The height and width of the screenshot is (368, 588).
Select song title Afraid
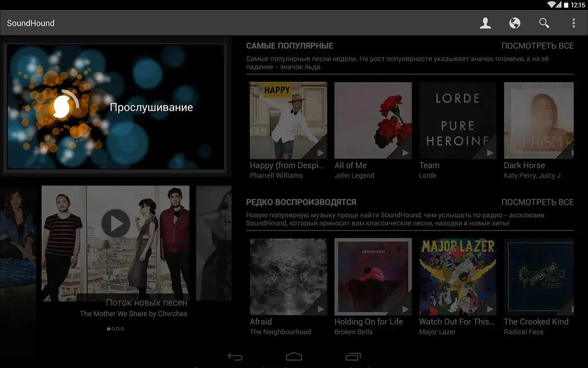tap(261, 322)
